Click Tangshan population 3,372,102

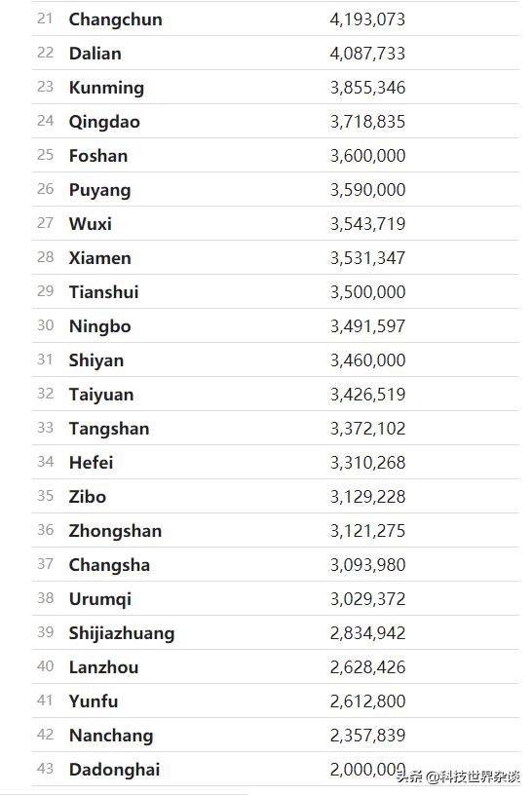367,429
